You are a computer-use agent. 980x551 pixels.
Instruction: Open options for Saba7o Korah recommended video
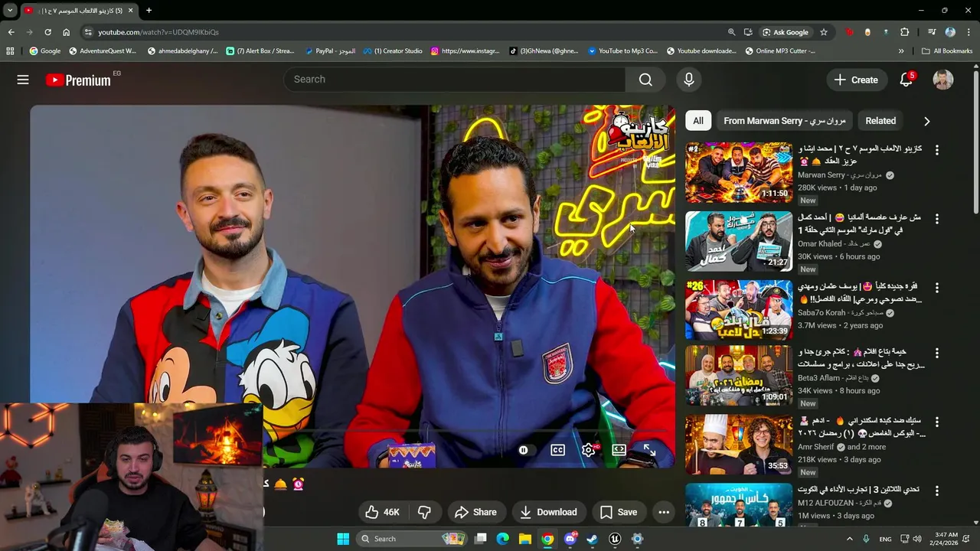click(936, 288)
